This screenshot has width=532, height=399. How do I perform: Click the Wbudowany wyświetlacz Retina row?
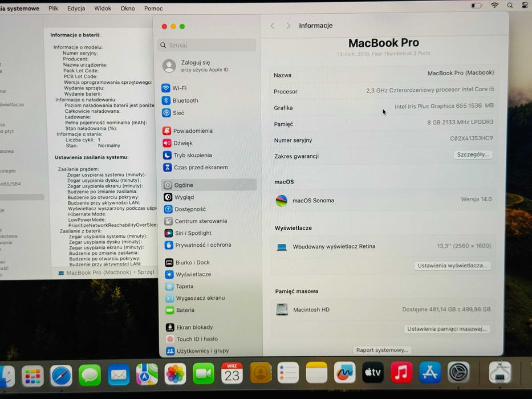pyautogui.click(x=383, y=246)
